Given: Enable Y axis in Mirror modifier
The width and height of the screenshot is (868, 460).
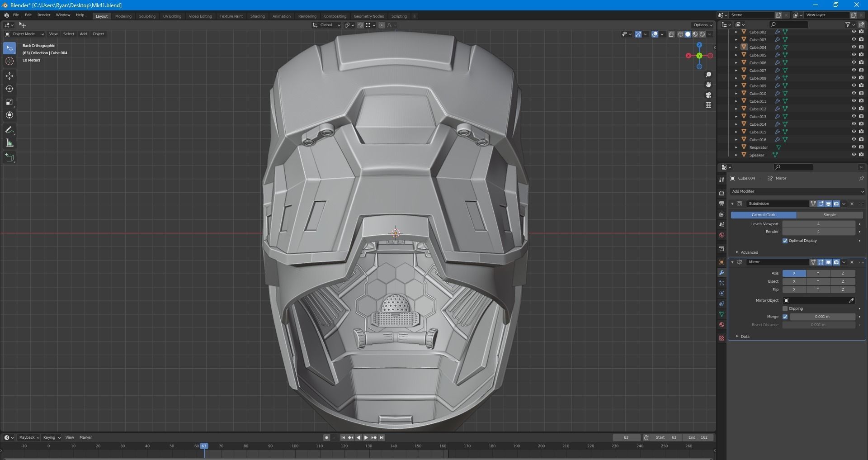Looking at the screenshot, I should 818,273.
